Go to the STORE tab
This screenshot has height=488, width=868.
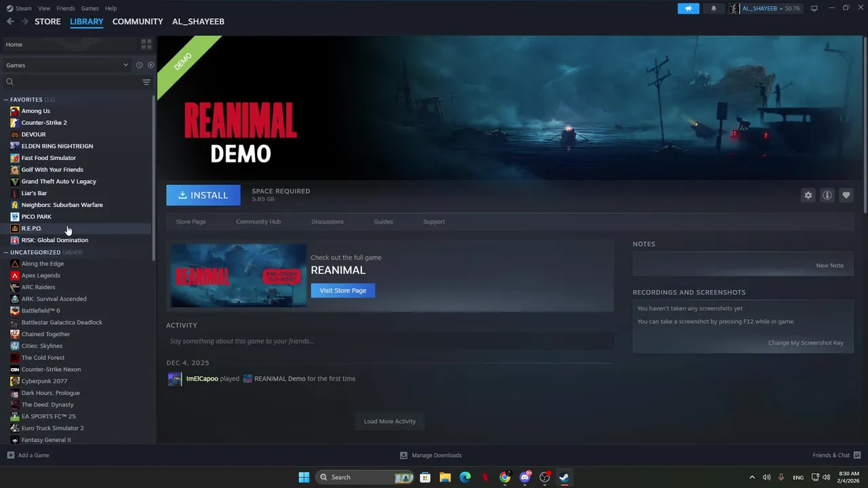[47, 22]
